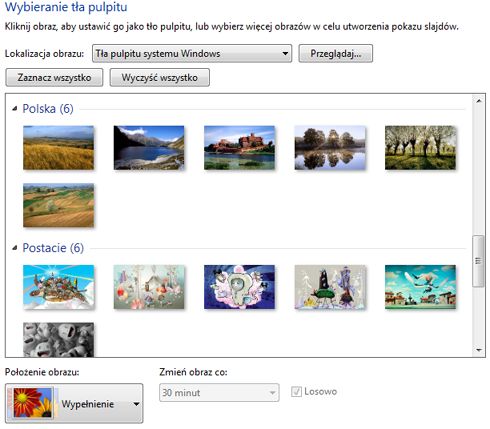The image size is (490, 429).
Task: Select the blue background ghost character wallpaper
Action: tap(239, 287)
